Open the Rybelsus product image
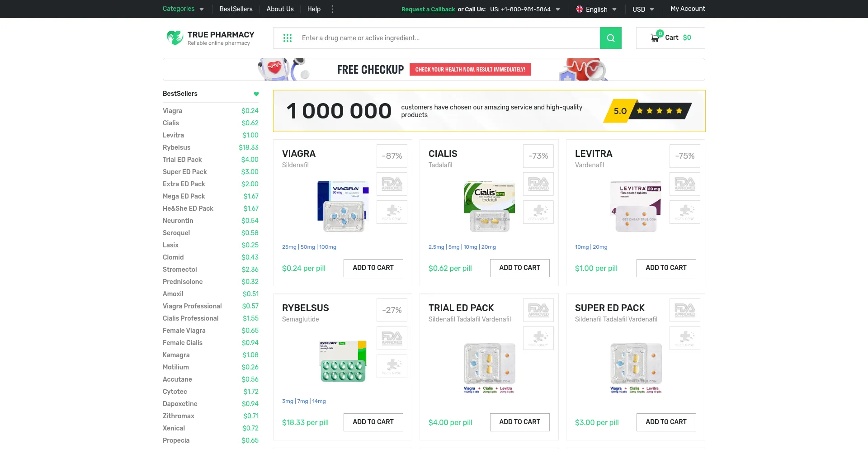This screenshot has width=868, height=449. 343,361
